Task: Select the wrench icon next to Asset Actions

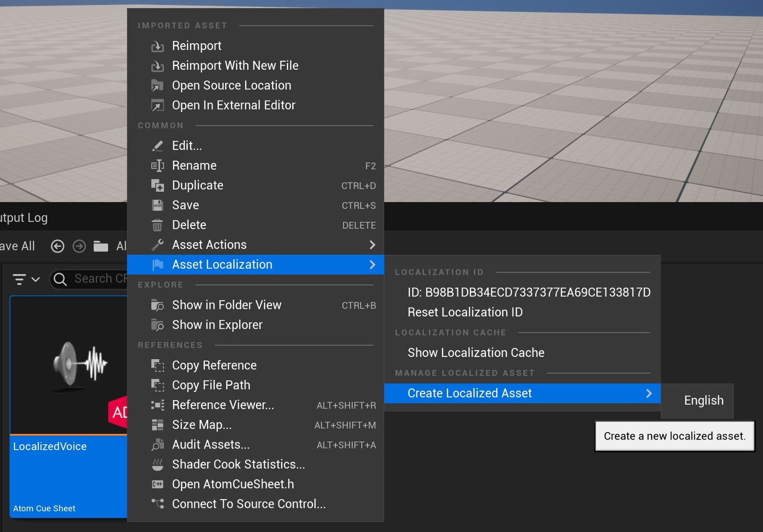Action: click(158, 245)
